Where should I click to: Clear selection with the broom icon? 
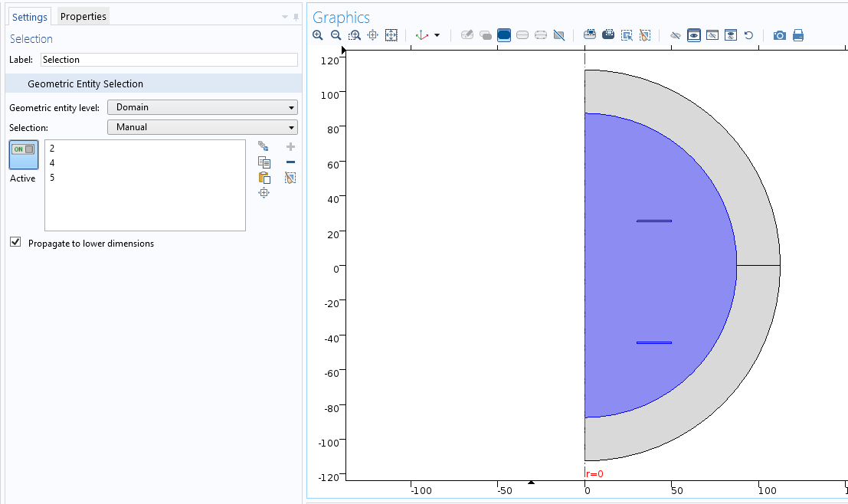290,178
